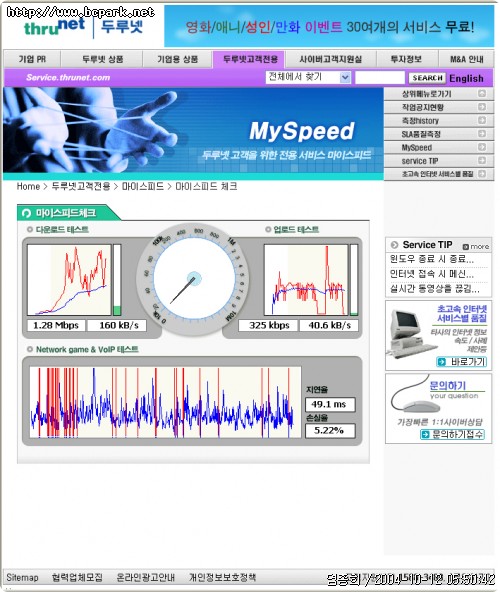This screenshot has height=592, width=500.
Task: Click the search text input field
Action: (380, 78)
